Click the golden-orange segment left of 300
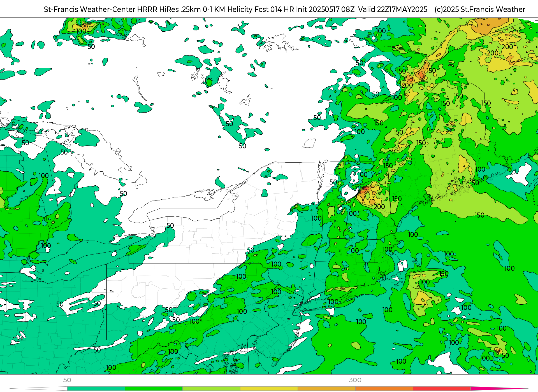538x392 pixels. 327,389
